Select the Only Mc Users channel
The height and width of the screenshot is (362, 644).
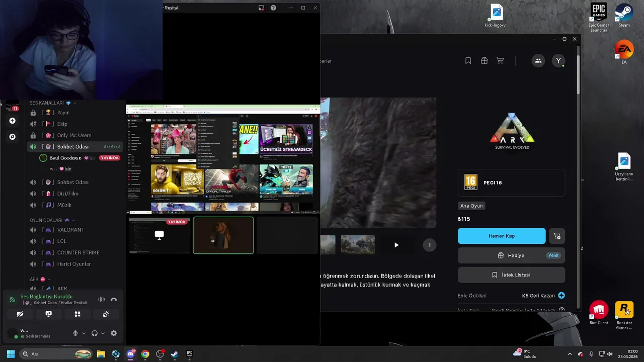click(x=74, y=135)
